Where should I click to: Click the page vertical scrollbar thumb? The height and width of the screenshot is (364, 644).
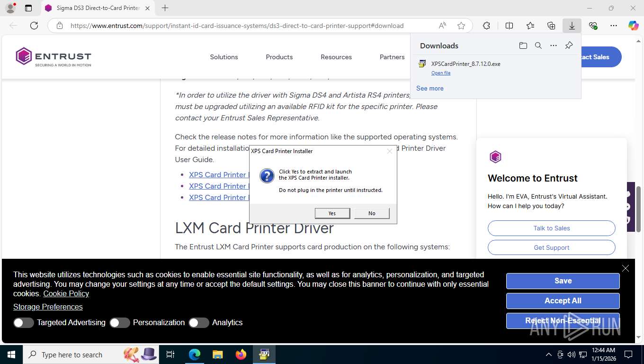click(x=638, y=209)
